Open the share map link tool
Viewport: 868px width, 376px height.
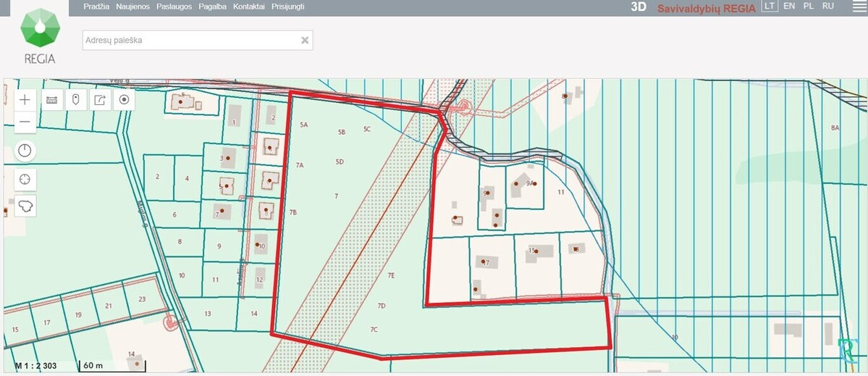coord(100,100)
